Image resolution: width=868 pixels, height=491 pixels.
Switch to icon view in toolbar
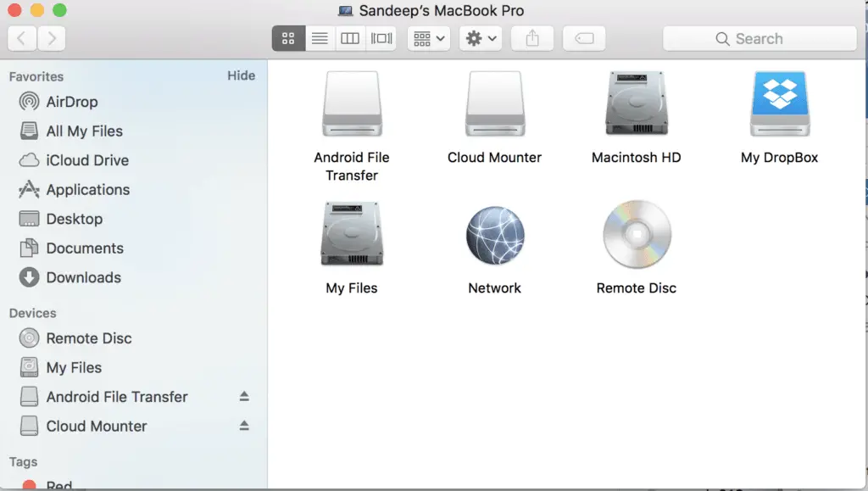point(288,38)
